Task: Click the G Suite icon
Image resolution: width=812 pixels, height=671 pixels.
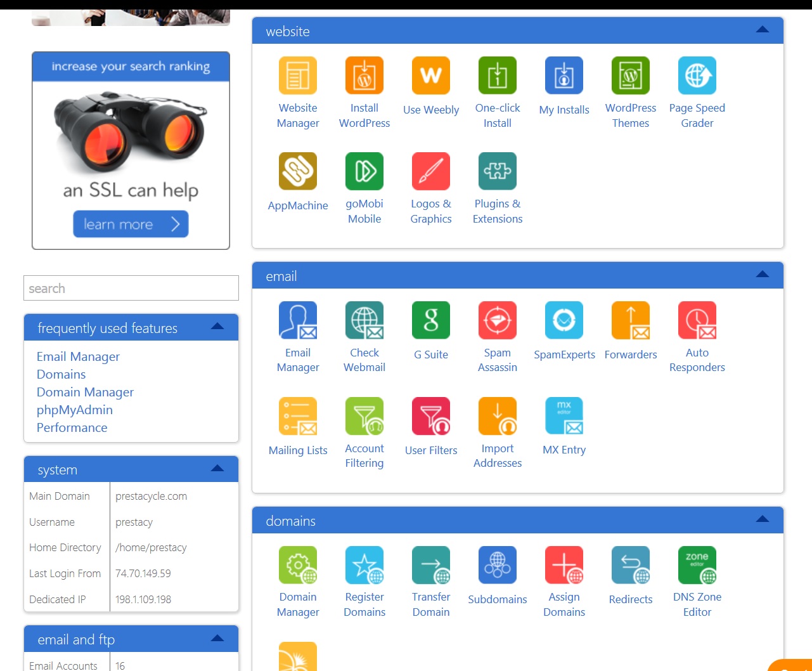Action: 431,321
